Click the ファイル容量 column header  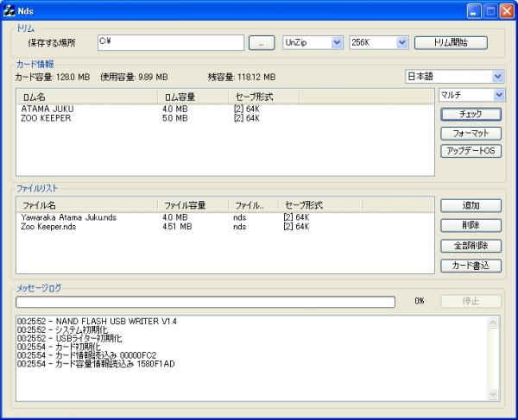tap(193, 205)
